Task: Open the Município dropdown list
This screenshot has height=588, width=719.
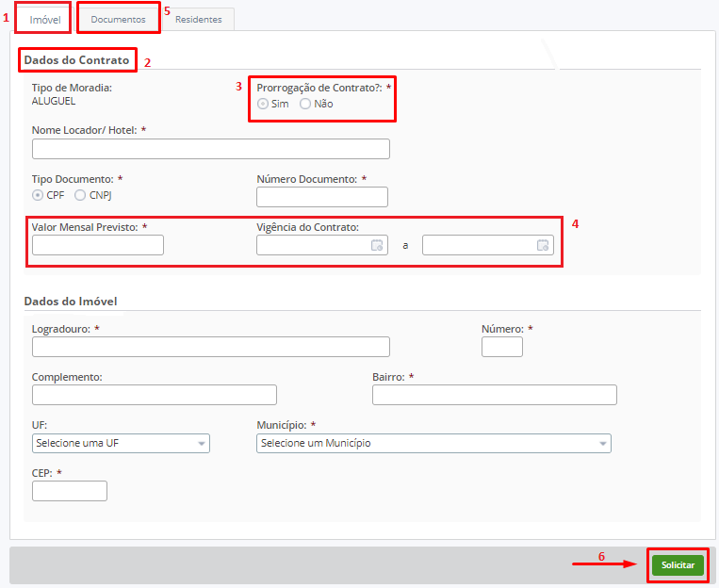Action: click(x=433, y=443)
